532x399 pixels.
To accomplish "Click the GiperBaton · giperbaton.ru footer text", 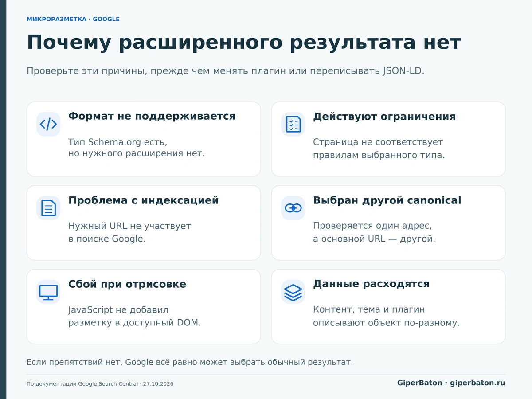I will (x=451, y=383).
